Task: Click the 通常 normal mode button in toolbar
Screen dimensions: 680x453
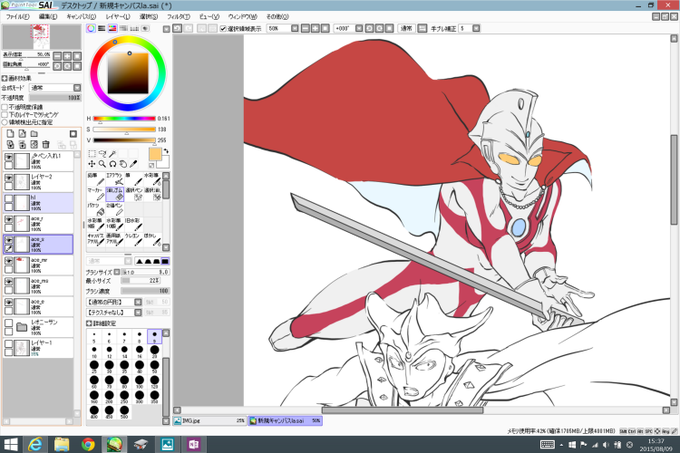Action: click(x=406, y=28)
